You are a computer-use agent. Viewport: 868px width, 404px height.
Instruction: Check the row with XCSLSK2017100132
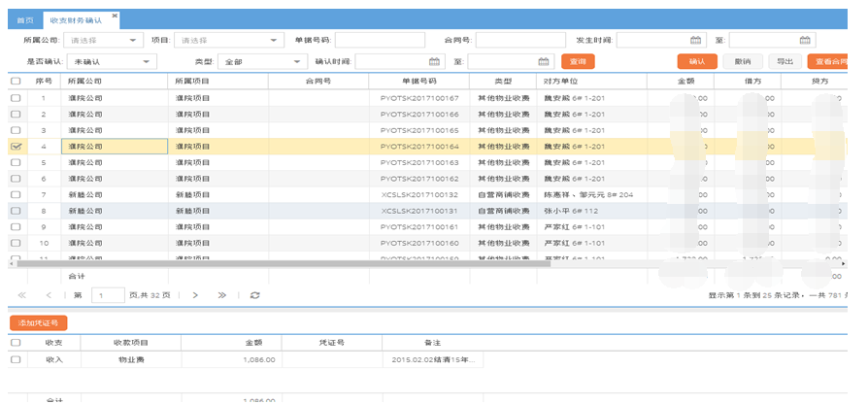pos(17,195)
